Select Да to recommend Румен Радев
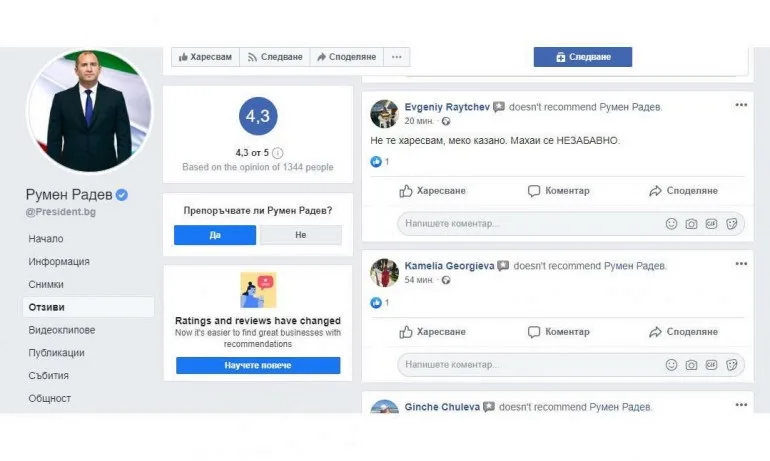This screenshot has height=461, width=770. coord(215,235)
